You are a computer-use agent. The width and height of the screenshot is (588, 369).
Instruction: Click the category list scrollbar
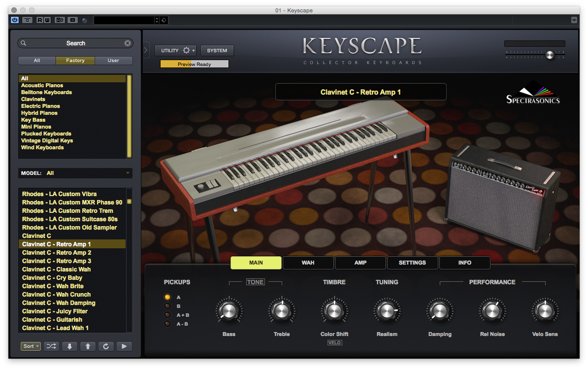point(130,116)
